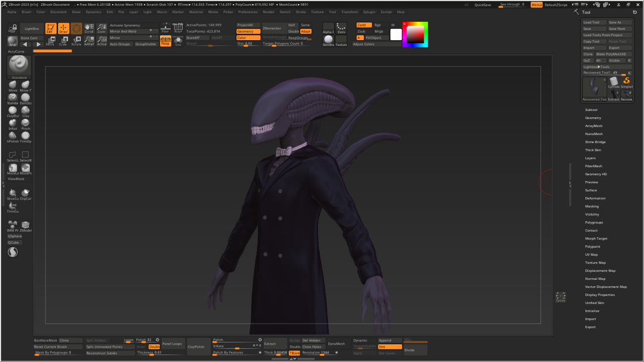644x362 pixels.
Task: Toggle the TBorder option
Action: [x=294, y=353]
